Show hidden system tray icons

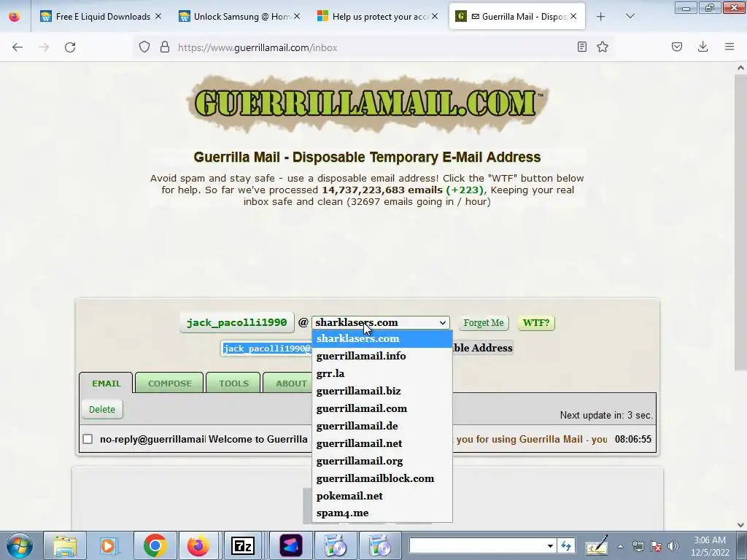coord(620,546)
